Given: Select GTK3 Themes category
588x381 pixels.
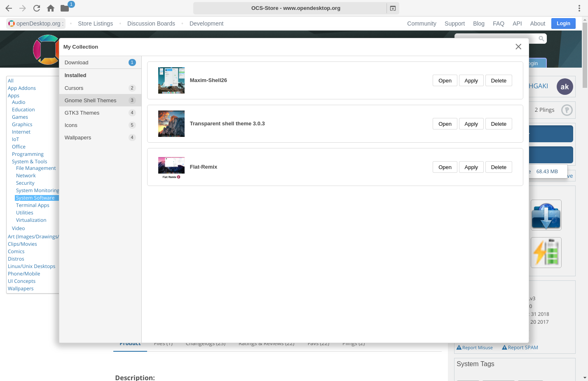Looking at the screenshot, I should 100,113.
